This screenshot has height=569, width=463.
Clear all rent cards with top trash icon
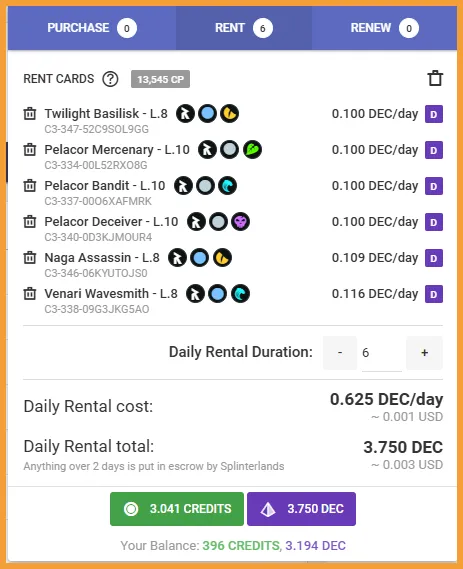[x=435, y=78]
